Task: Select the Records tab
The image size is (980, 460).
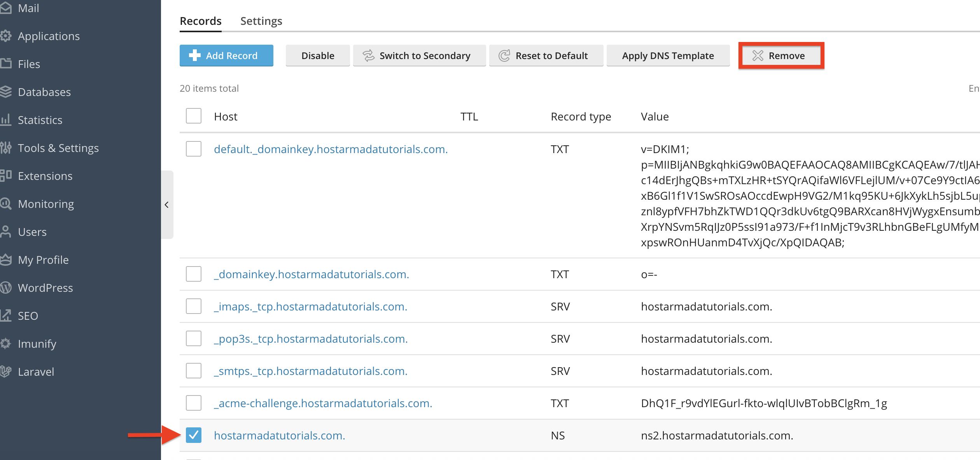Action: pyautogui.click(x=200, y=21)
